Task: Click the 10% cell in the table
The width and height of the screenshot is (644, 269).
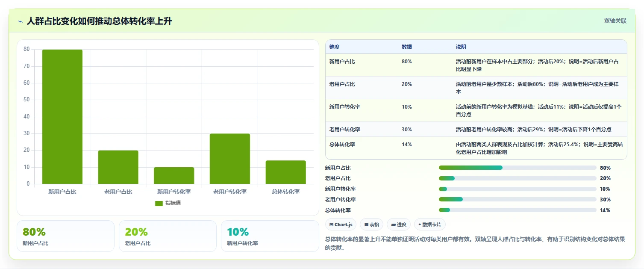Action: click(x=407, y=107)
